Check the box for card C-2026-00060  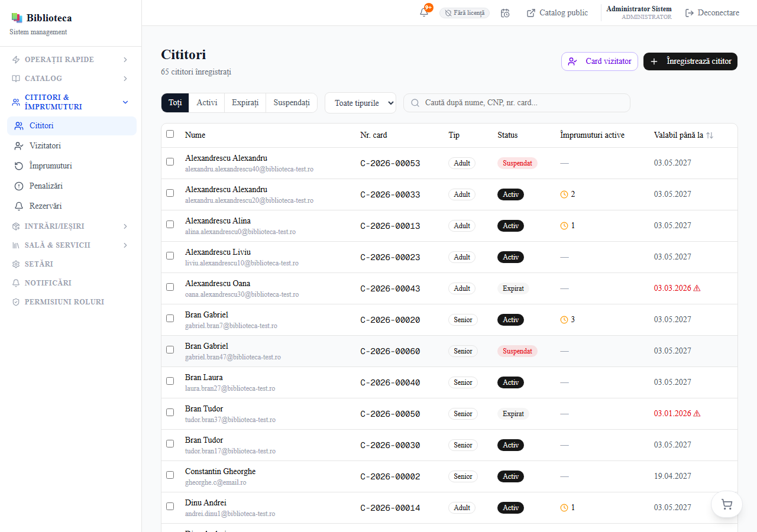pyautogui.click(x=170, y=349)
